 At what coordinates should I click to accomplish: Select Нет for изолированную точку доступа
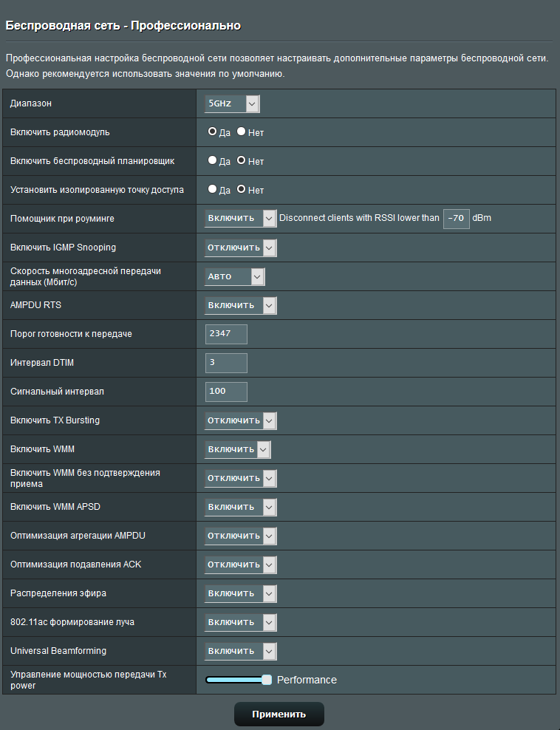[241, 189]
